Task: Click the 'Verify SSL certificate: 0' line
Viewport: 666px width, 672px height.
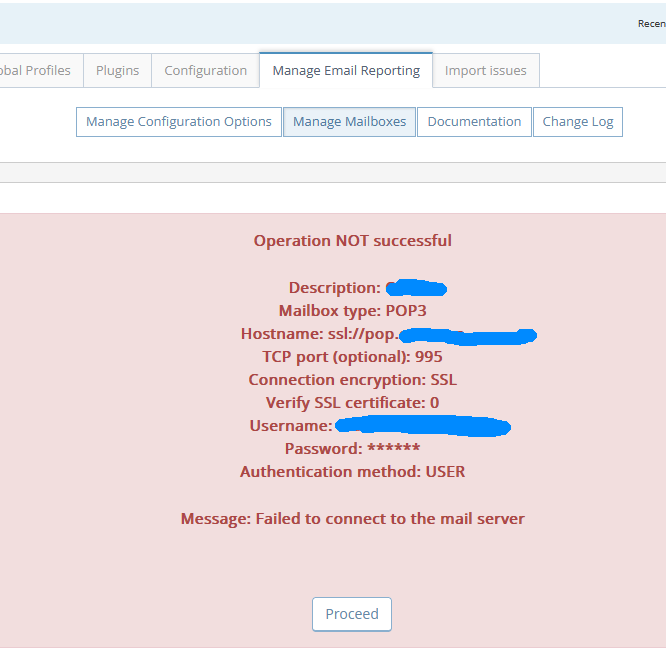Action: click(352, 403)
